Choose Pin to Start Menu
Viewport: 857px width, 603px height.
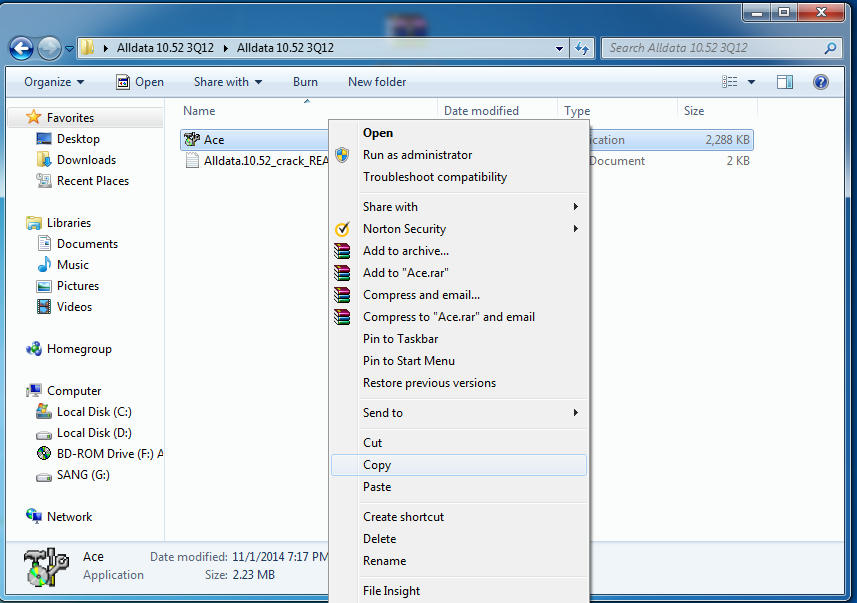458,361
